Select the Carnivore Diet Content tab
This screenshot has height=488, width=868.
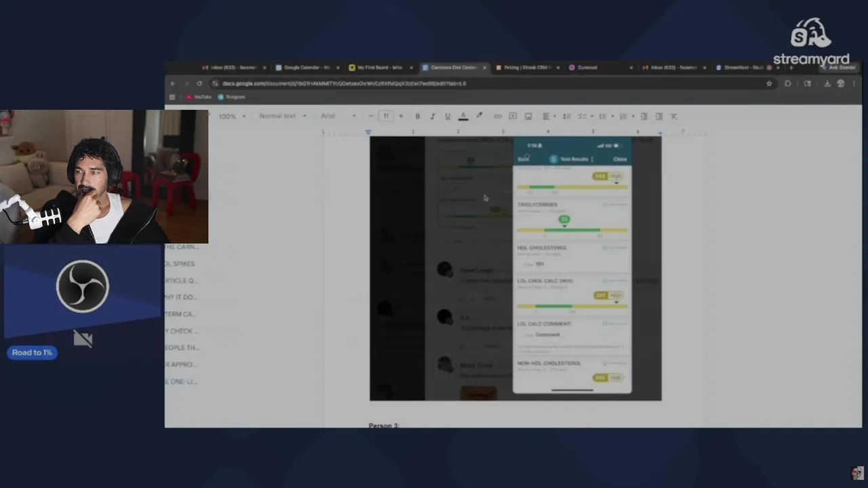click(454, 68)
